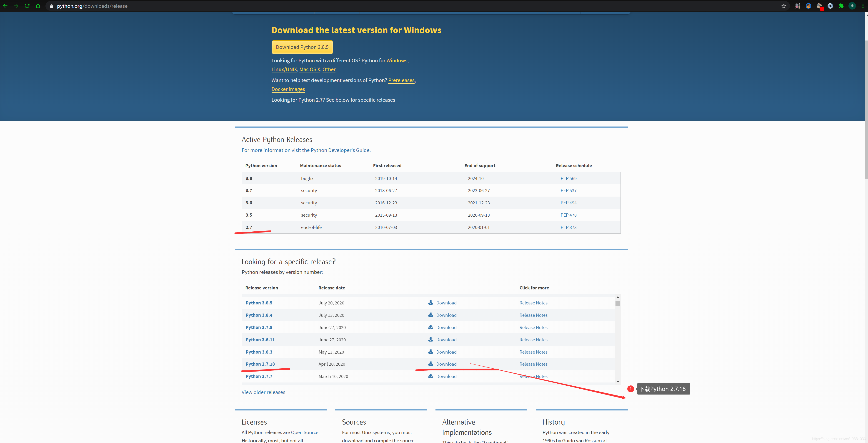This screenshot has height=443, width=868.
Task: Open Release Notes for Python 3.6.11
Action: pyautogui.click(x=533, y=340)
